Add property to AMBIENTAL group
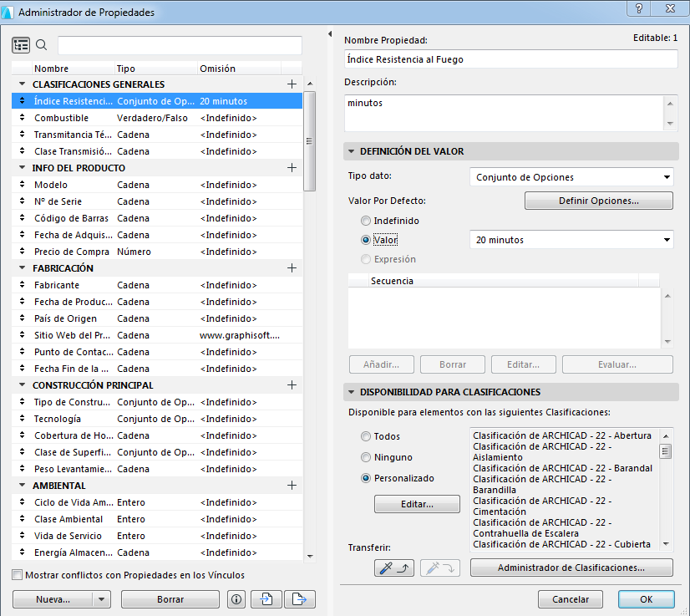The height and width of the screenshot is (616, 690). click(x=292, y=486)
